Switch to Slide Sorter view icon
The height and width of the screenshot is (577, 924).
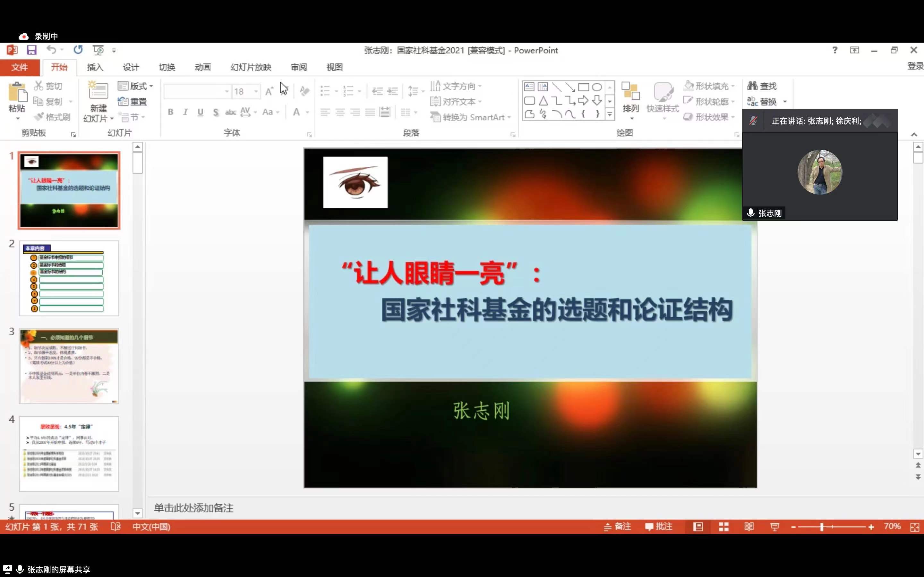(x=723, y=527)
